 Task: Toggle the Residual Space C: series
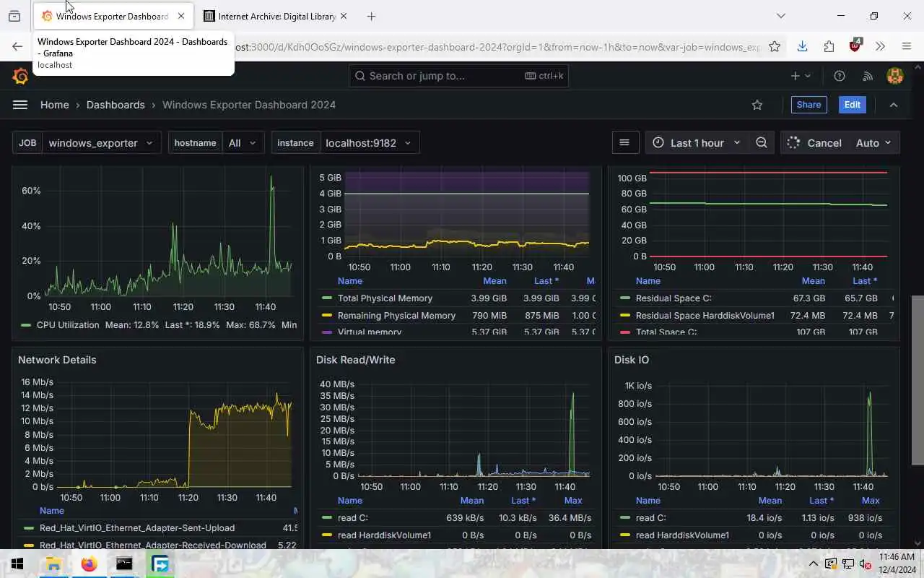(x=674, y=298)
